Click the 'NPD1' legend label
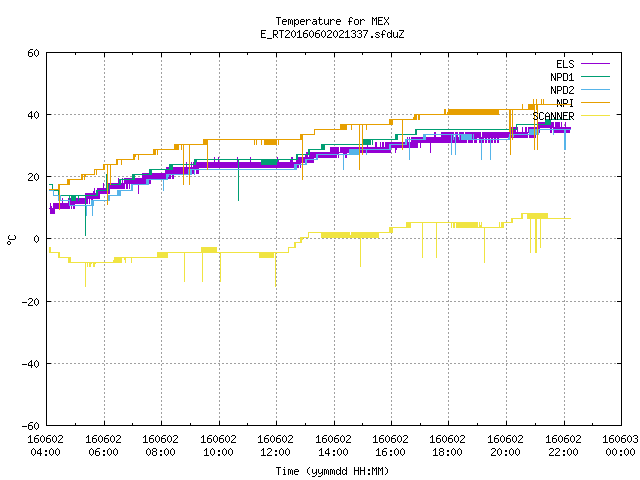The width and height of the screenshot is (640, 480). pyautogui.click(x=562, y=77)
